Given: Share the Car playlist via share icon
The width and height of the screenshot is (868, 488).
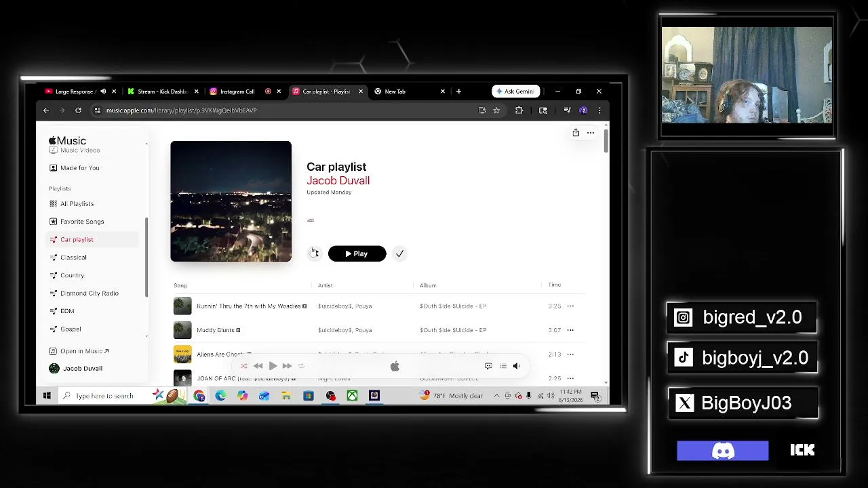Looking at the screenshot, I should coord(576,133).
